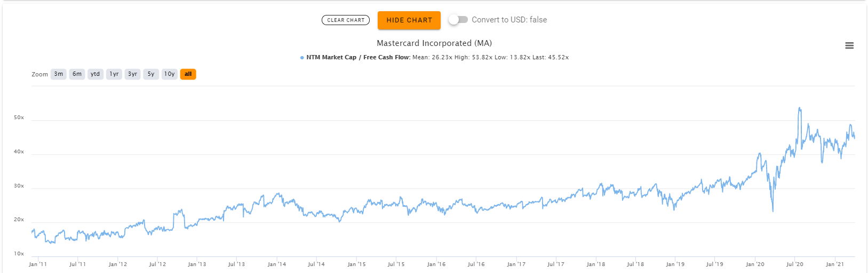Click the CLEAR CHART button
The height and width of the screenshot is (273, 868).
click(x=346, y=20)
